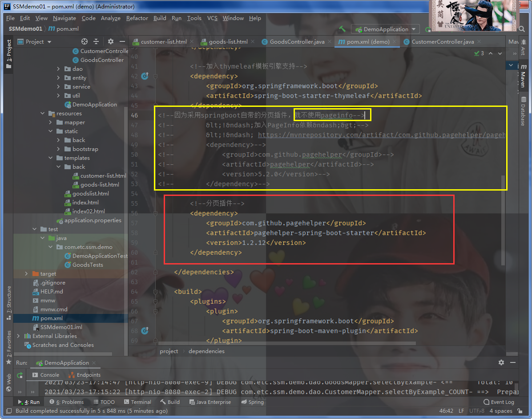Click gutter bean icon on line 68
The height and width of the screenshot is (419, 532).
click(x=145, y=331)
